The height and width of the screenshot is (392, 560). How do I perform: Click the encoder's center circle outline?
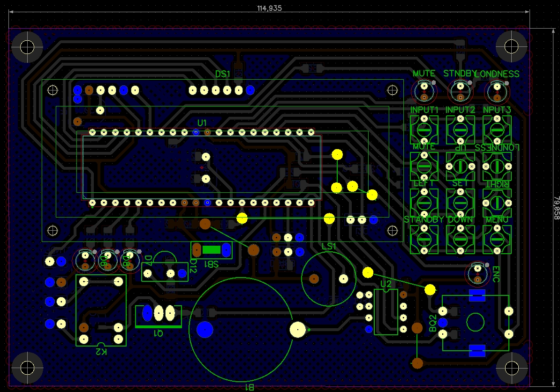pos(476,322)
